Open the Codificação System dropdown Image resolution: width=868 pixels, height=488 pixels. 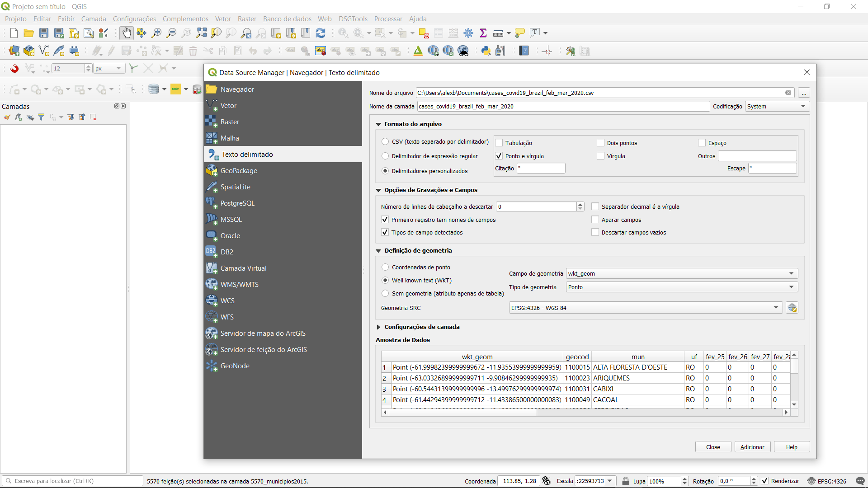click(777, 107)
